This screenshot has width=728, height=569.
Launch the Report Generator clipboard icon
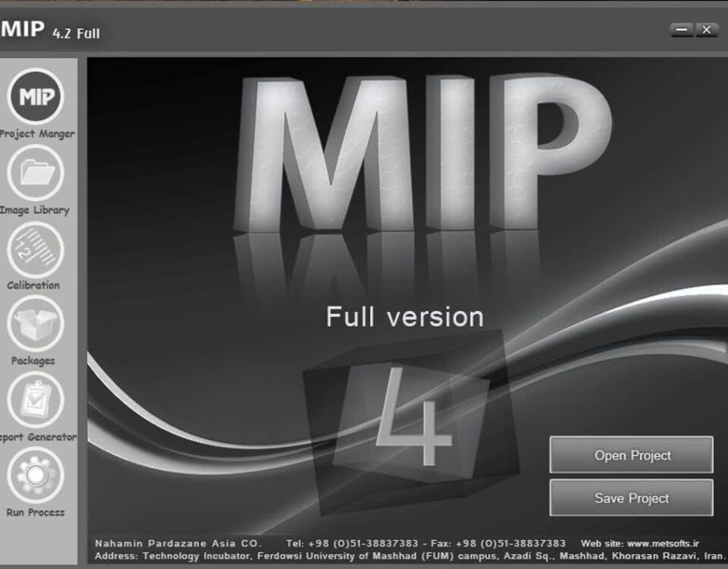click(36, 400)
